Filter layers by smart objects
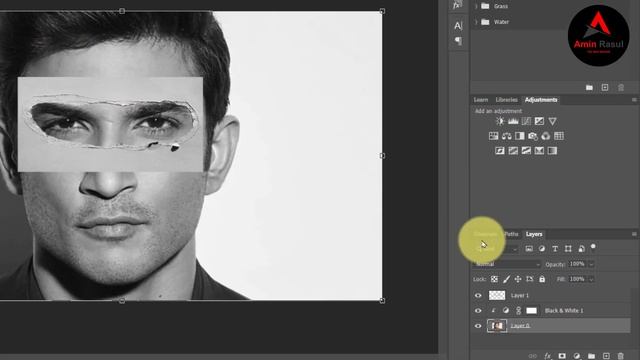 click(581, 249)
